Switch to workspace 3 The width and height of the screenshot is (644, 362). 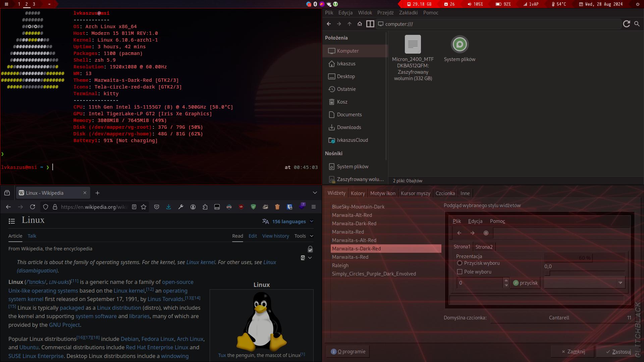coord(34,4)
